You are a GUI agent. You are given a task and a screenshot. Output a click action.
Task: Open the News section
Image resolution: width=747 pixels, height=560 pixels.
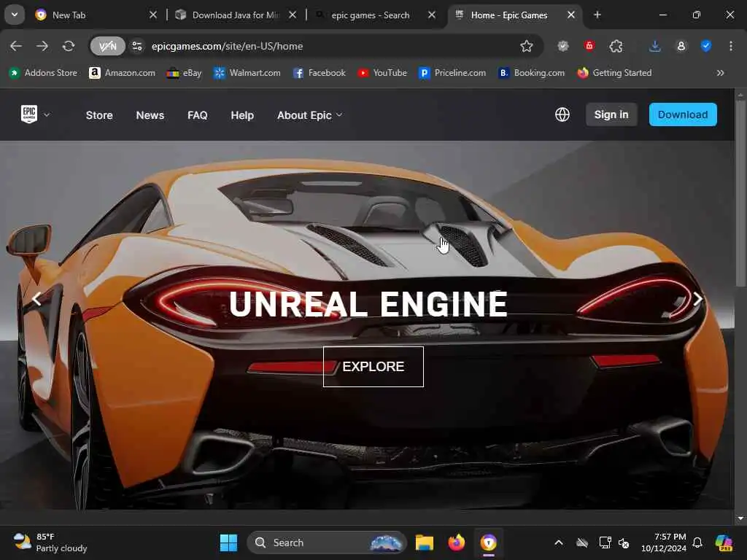pos(150,115)
